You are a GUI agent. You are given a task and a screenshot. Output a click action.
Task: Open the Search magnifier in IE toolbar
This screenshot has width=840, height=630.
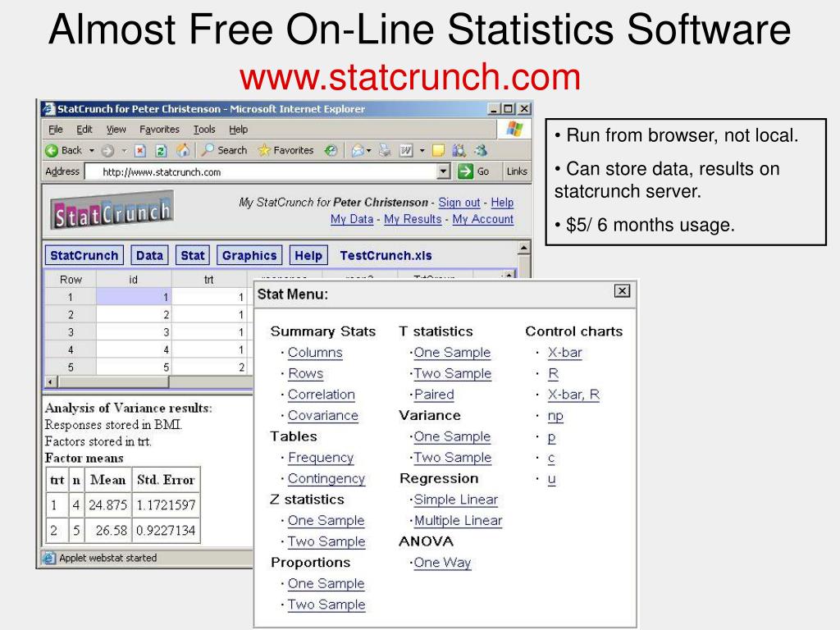point(208,150)
